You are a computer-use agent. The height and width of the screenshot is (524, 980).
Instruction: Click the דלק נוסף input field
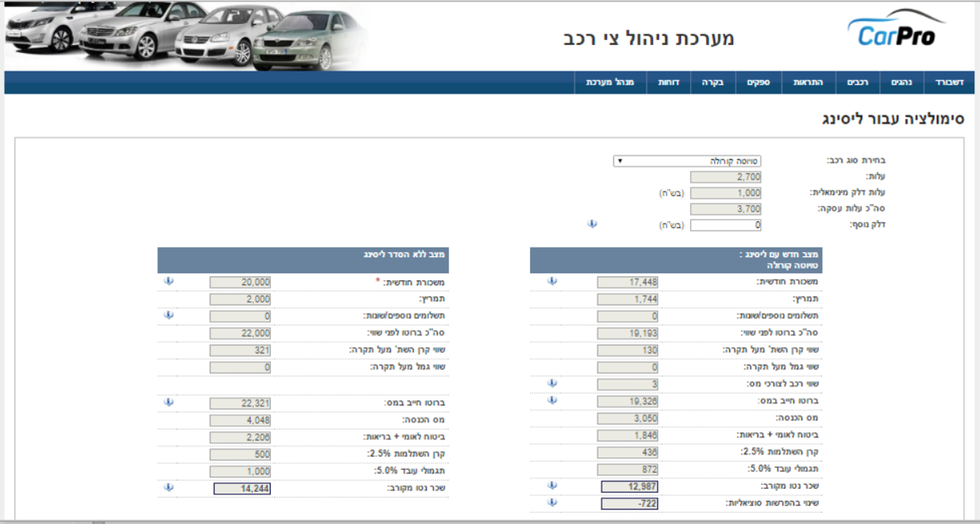(725, 225)
